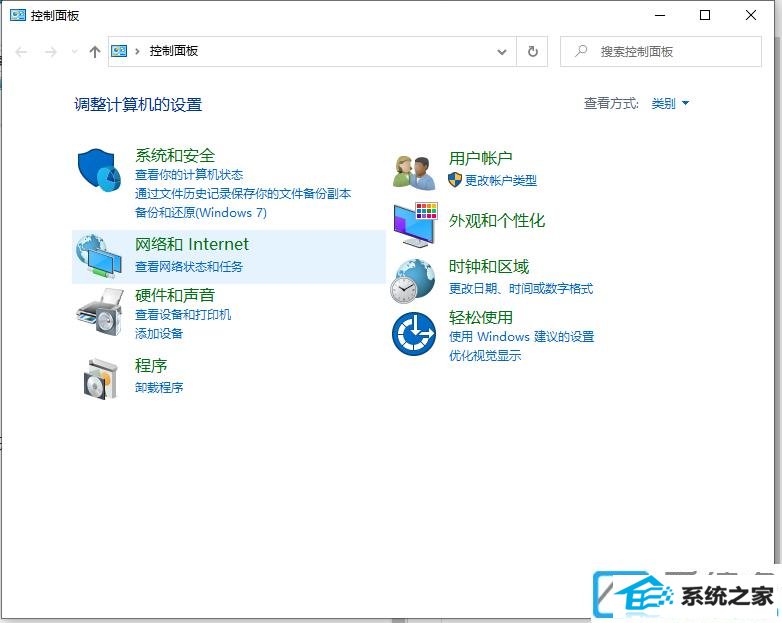The height and width of the screenshot is (623, 782).
Task: Open the 类别 view-by dropdown
Action: [x=670, y=103]
